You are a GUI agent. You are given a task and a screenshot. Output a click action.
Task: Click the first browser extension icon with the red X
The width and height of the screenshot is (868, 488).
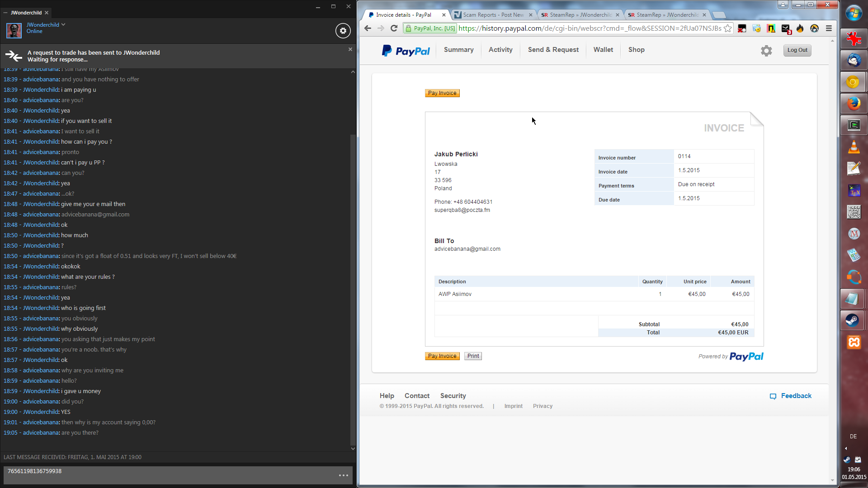742,28
